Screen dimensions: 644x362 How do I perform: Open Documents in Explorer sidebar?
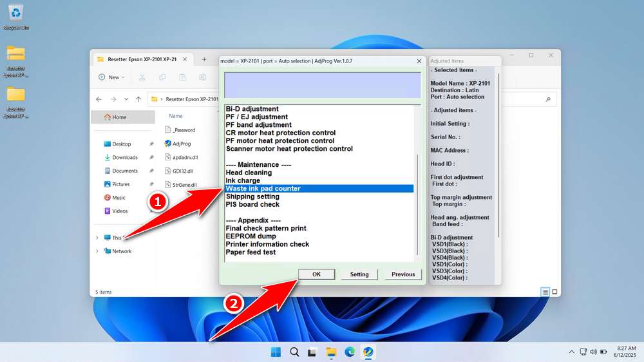[x=125, y=171]
